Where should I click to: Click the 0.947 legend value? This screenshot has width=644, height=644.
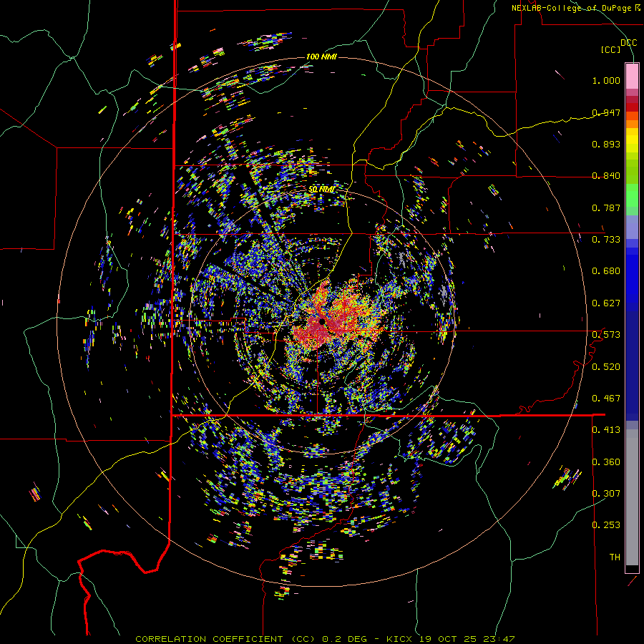606,112
